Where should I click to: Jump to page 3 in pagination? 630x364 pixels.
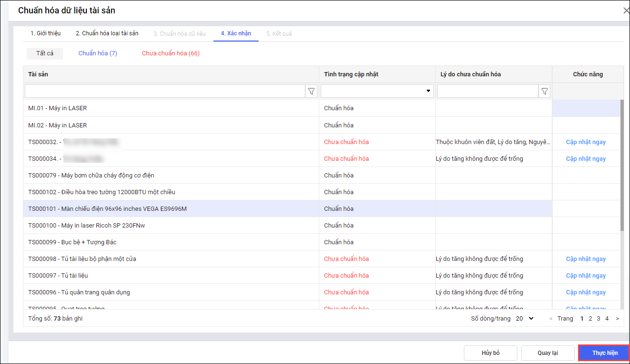(x=598, y=319)
